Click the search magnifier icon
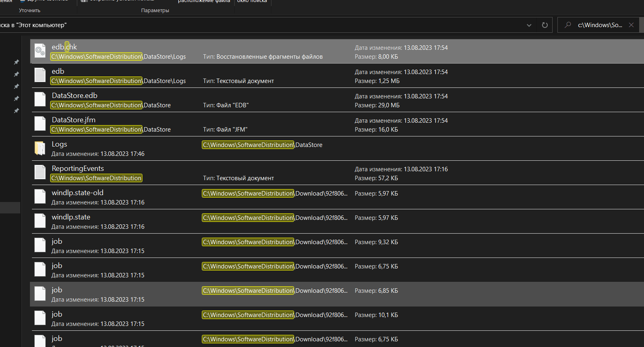 coord(568,25)
